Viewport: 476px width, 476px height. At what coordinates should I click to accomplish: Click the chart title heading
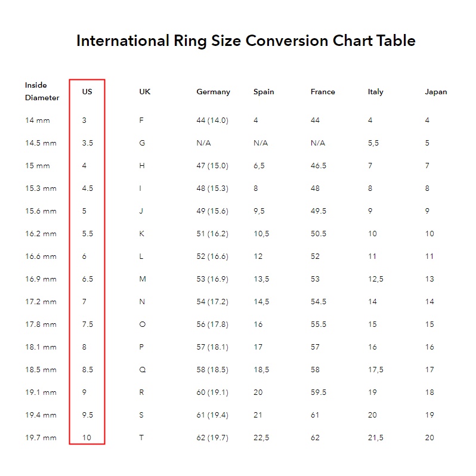[x=246, y=41]
